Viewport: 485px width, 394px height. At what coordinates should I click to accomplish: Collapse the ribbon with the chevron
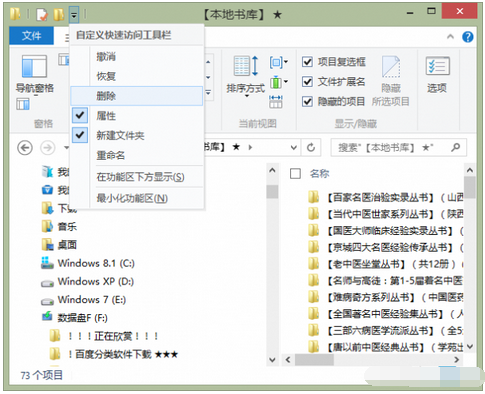(x=450, y=37)
